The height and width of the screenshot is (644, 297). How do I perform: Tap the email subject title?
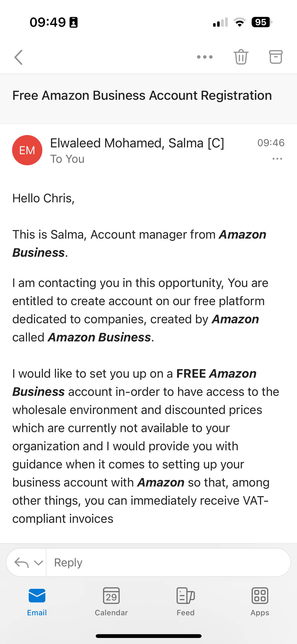pos(142,95)
